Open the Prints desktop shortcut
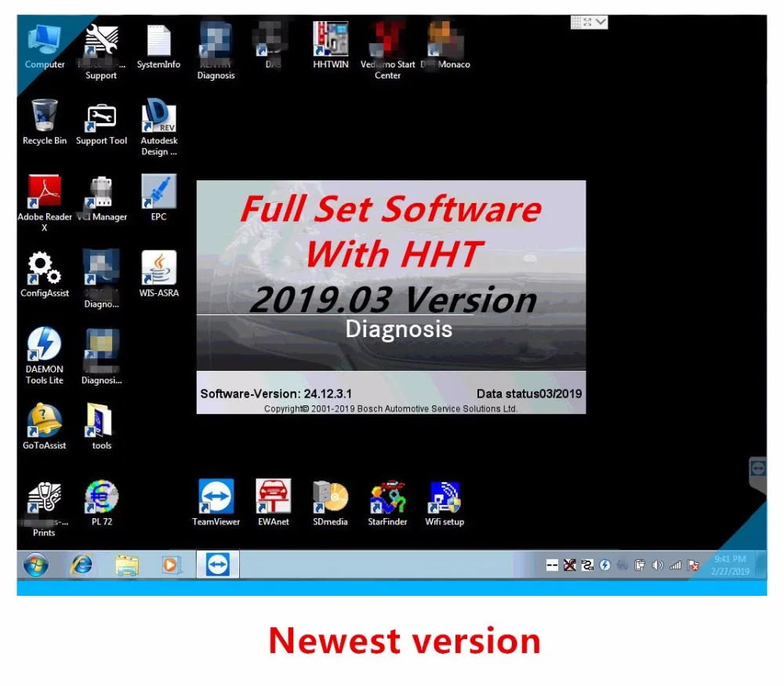 (x=45, y=509)
